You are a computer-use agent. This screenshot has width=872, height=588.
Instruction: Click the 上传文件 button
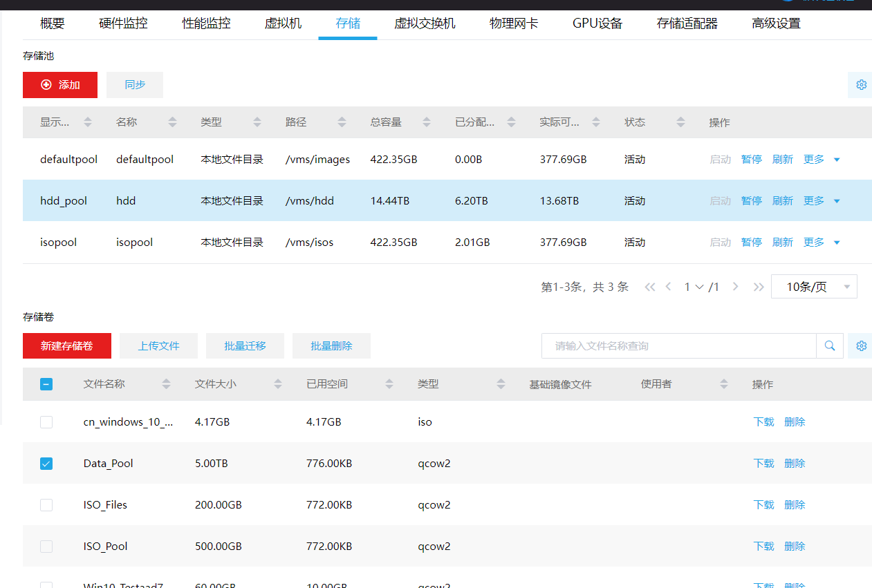point(158,346)
